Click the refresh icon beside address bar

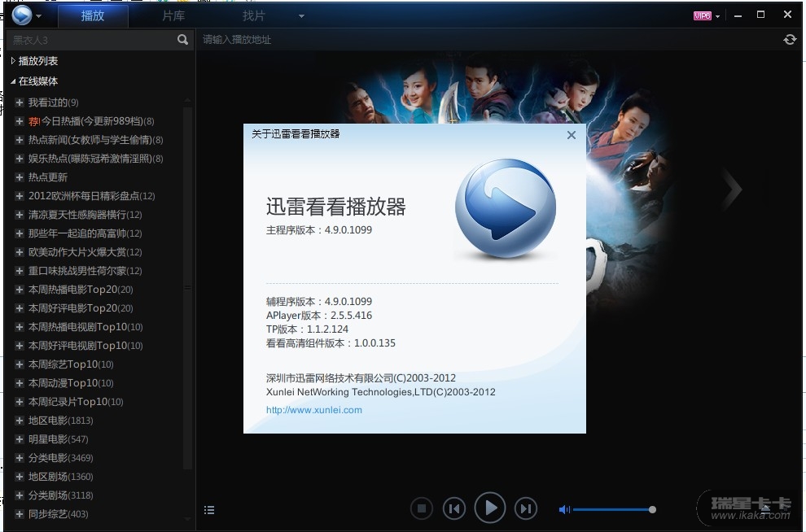[x=790, y=40]
